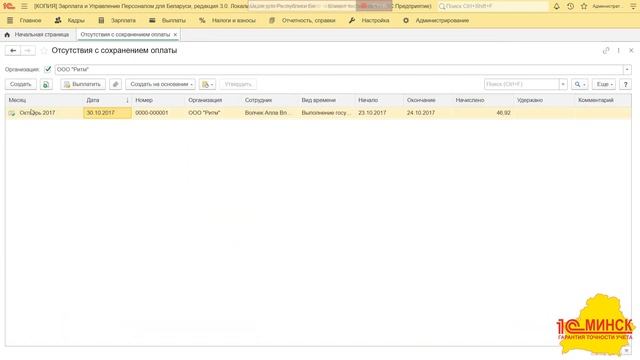Expand the search field history arrow
Viewport: 640px width, 360px height.
[563, 84]
